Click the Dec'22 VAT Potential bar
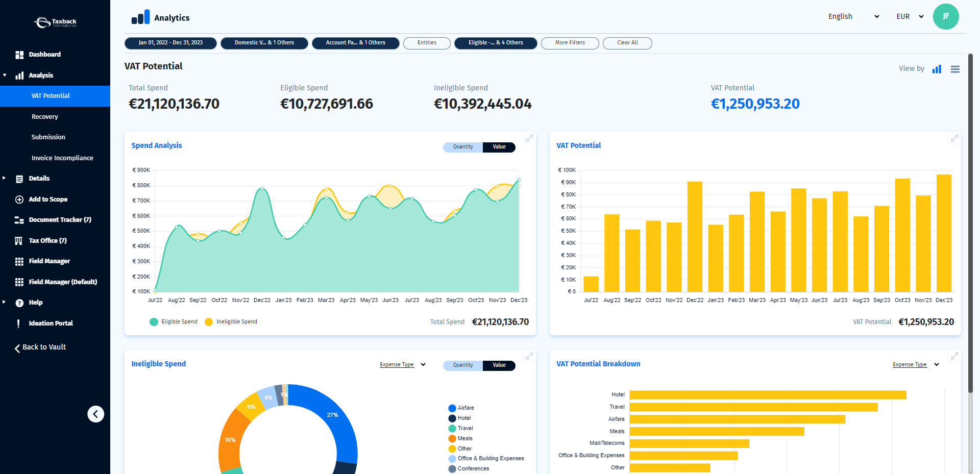Viewport: 980px width, 474px height. [x=695, y=237]
